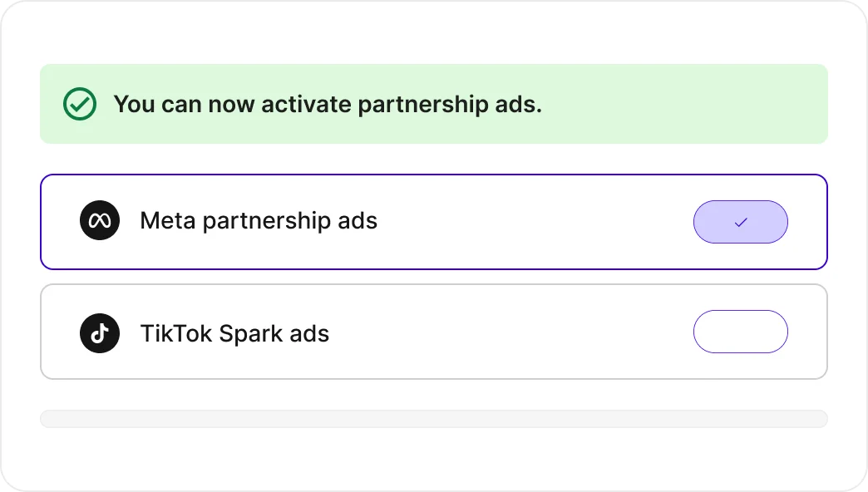The height and width of the screenshot is (492, 868).
Task: Click the word Meta in first option
Action: [x=168, y=221]
